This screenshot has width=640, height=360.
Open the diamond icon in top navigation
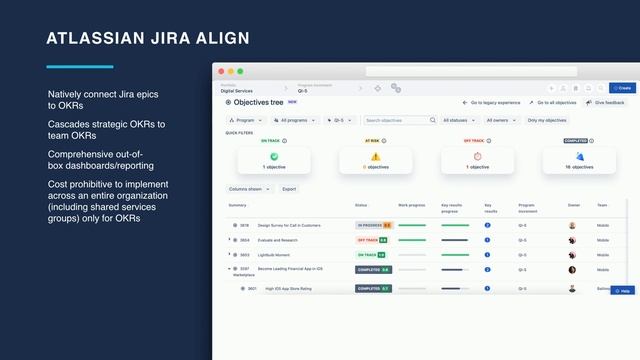(378, 88)
